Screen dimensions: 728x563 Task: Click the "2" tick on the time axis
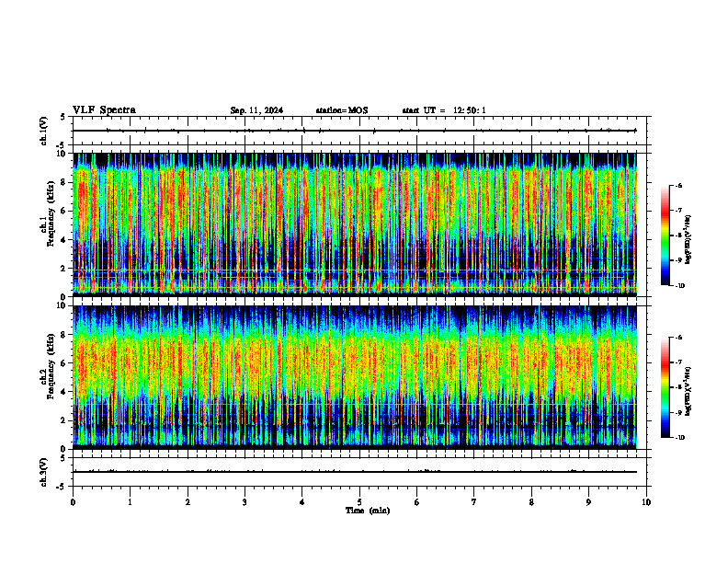(188, 502)
